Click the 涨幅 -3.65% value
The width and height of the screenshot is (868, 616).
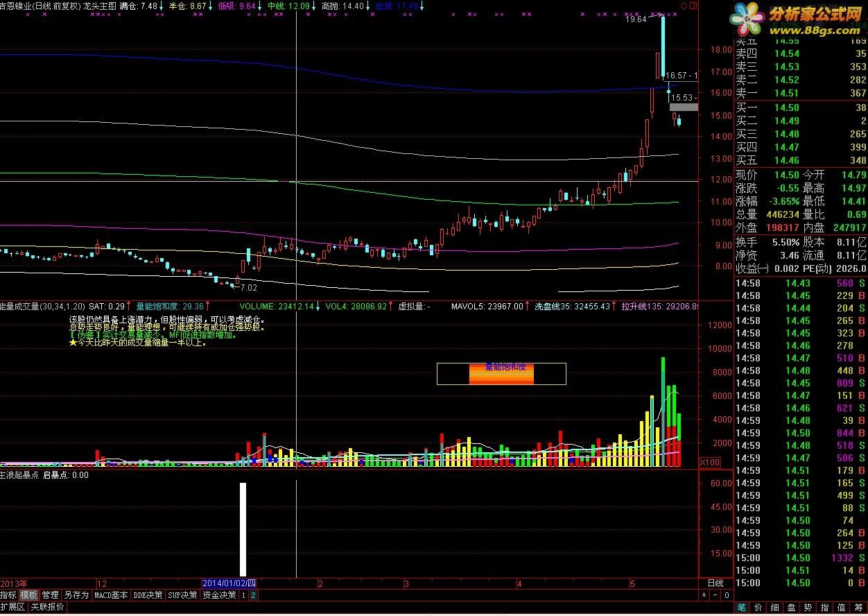coord(784,201)
